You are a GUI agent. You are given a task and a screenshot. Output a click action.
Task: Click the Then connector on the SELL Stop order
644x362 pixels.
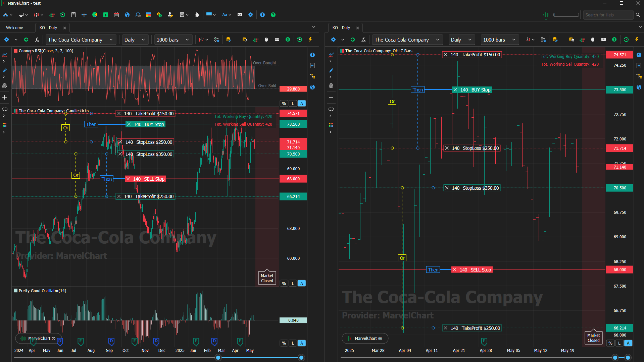click(x=106, y=179)
